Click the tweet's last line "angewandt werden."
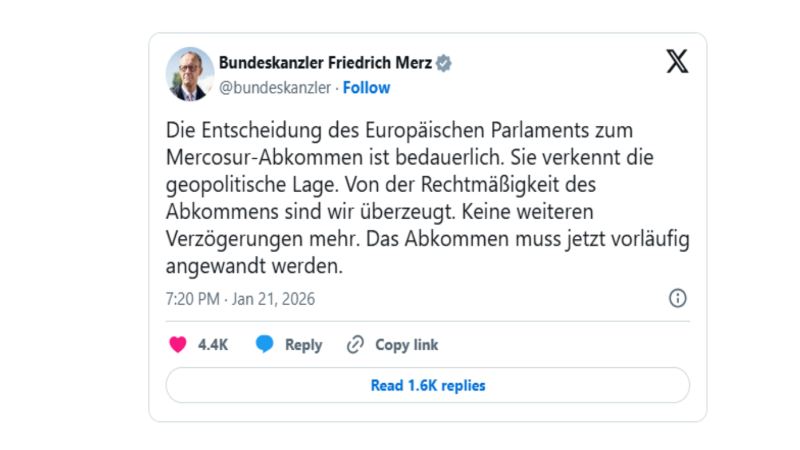800x450 pixels. coord(254,268)
